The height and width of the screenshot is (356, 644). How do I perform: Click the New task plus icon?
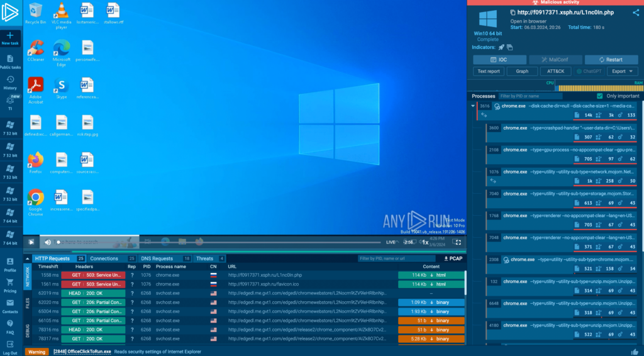(10, 35)
